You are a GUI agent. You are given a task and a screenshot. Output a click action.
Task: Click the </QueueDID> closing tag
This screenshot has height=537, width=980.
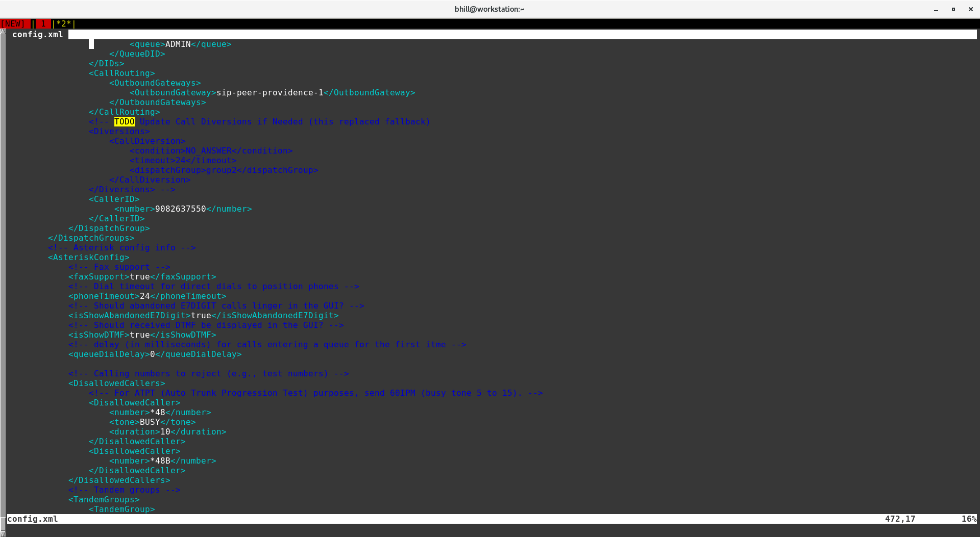137,54
